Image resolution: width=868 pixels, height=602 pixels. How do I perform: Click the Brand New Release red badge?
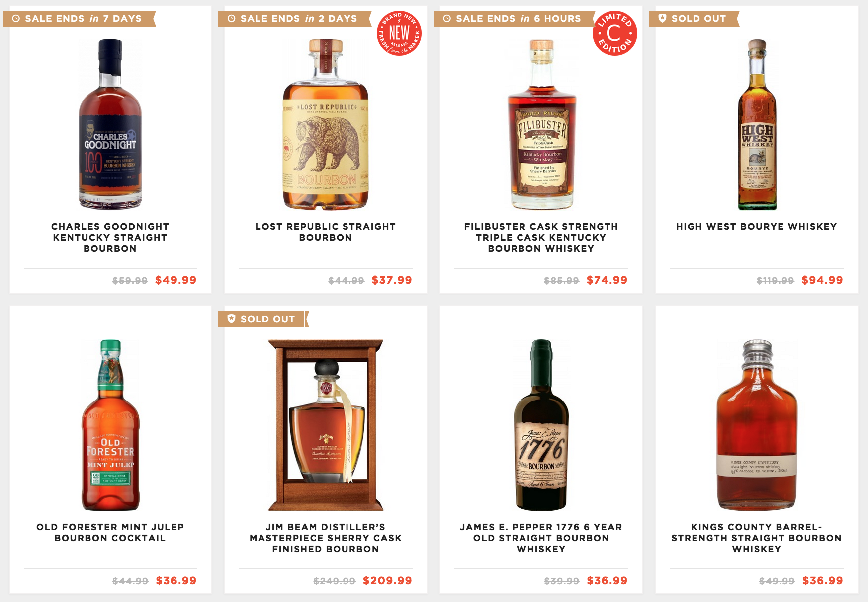[x=400, y=33]
